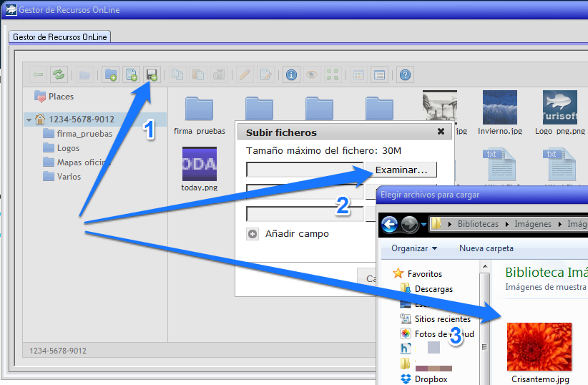Open help with the question mark icon
This screenshot has height=385, width=588.
coord(405,74)
